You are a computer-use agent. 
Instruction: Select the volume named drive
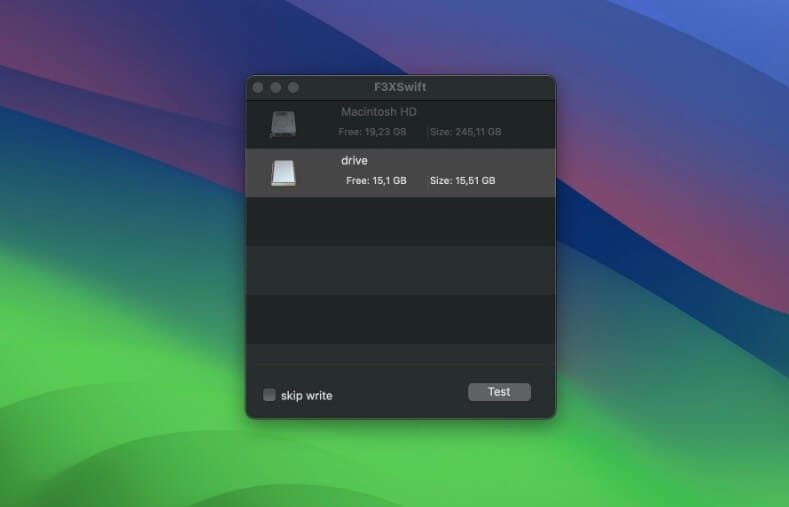tap(354, 160)
